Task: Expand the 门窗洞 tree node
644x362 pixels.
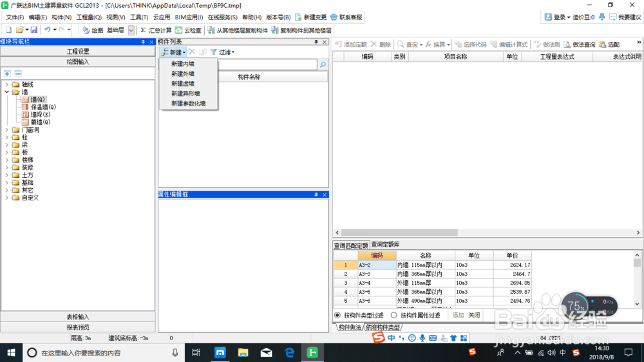Action: pyautogui.click(x=6, y=130)
